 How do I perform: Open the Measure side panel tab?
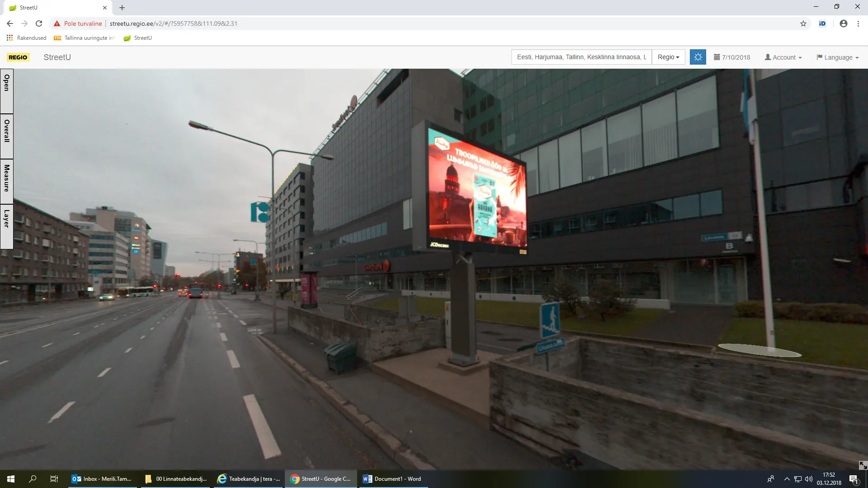[x=6, y=181]
